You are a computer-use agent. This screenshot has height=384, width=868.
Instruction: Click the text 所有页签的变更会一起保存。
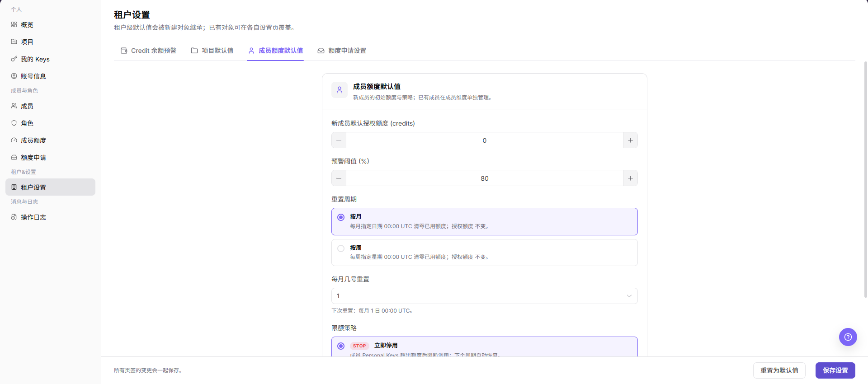(x=149, y=370)
